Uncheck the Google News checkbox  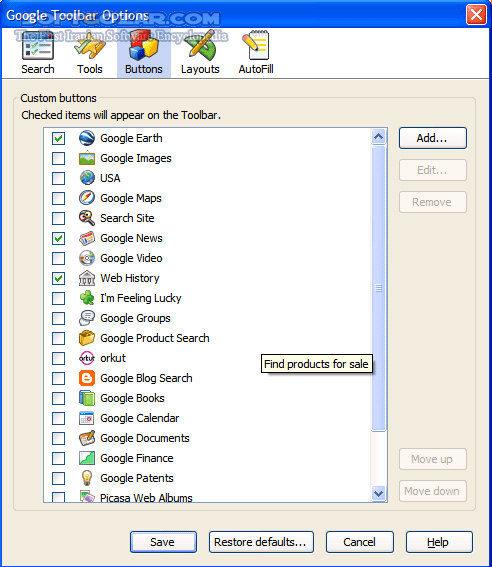59,238
